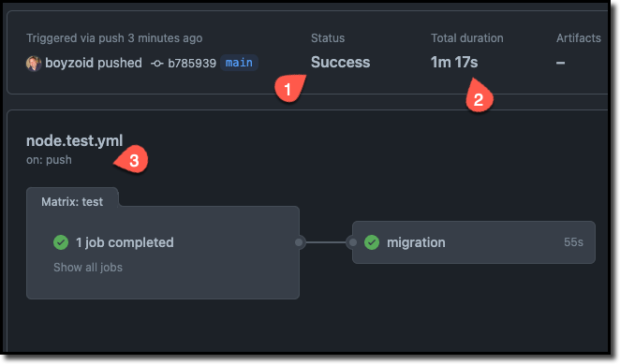The image size is (620, 364).
Task: Click the node.test.yml workflow title
Action: [74, 140]
